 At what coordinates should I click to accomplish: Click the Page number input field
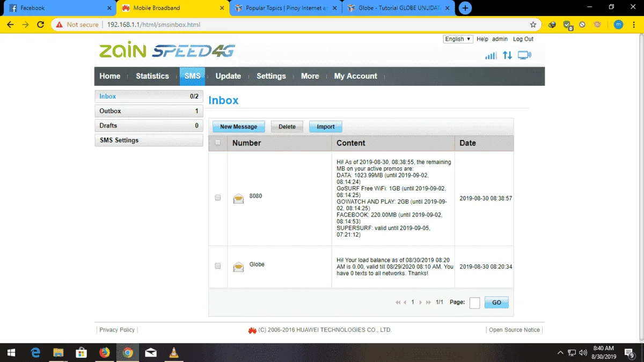tap(474, 303)
